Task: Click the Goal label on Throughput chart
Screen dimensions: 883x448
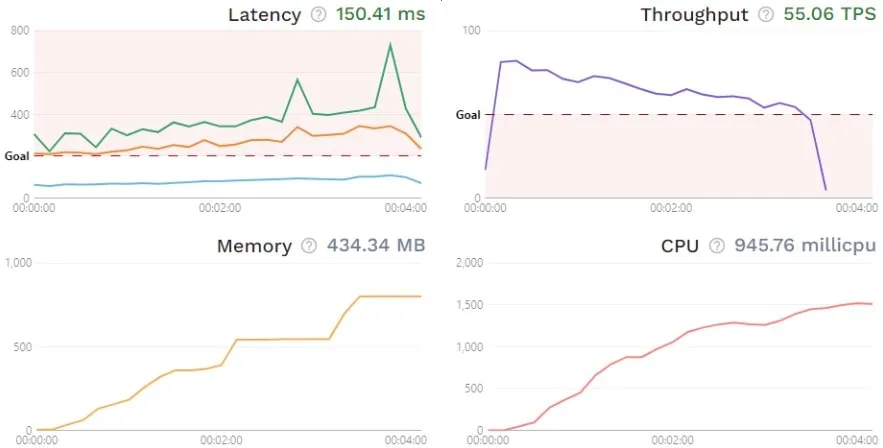Action: [x=468, y=115]
